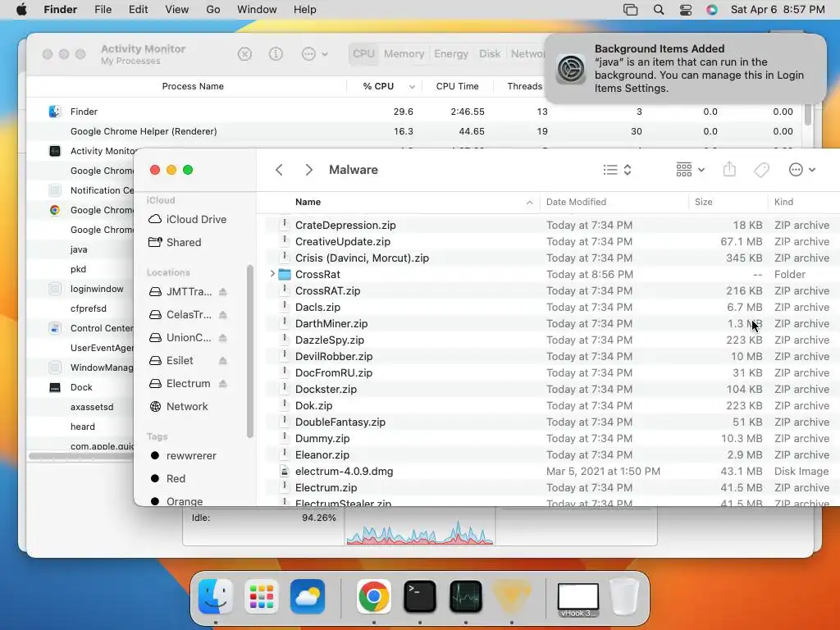Eject the CelasTr... volume
The height and width of the screenshot is (630, 840).
[223, 315]
